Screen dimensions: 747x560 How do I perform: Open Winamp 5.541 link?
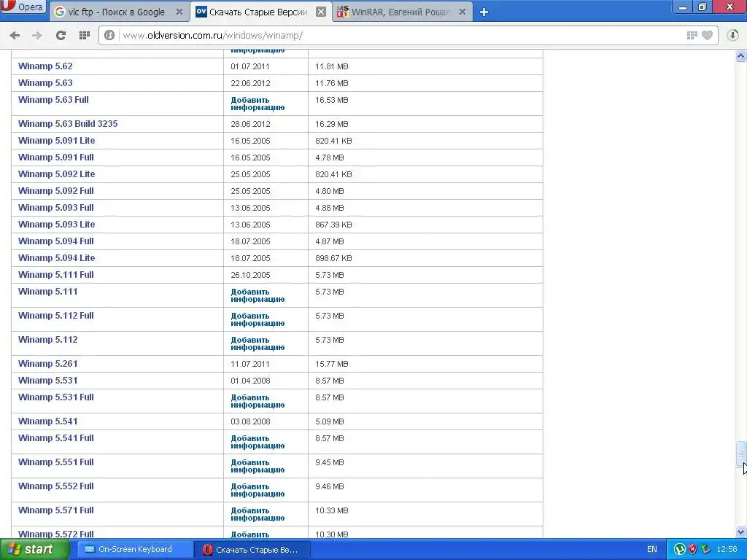coord(47,421)
